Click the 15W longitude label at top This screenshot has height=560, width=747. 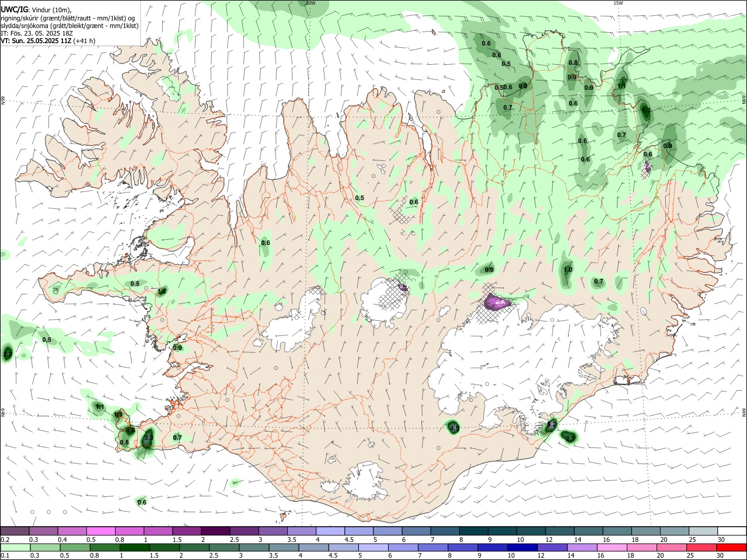(x=619, y=3)
